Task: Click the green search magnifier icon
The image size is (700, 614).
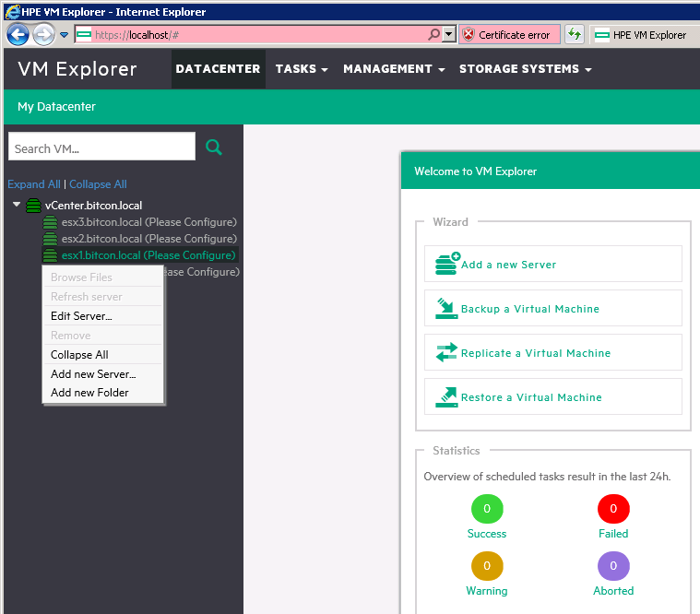Action: [214, 147]
